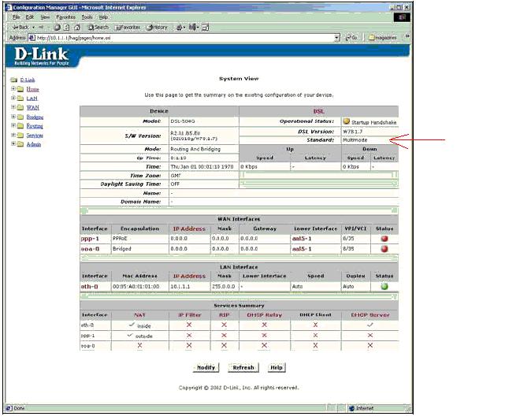Click the DSL header link
The image size is (505, 420).
click(x=318, y=111)
